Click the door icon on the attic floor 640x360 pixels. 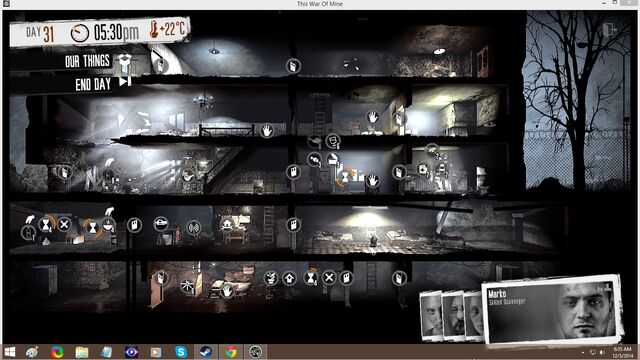tap(293, 66)
